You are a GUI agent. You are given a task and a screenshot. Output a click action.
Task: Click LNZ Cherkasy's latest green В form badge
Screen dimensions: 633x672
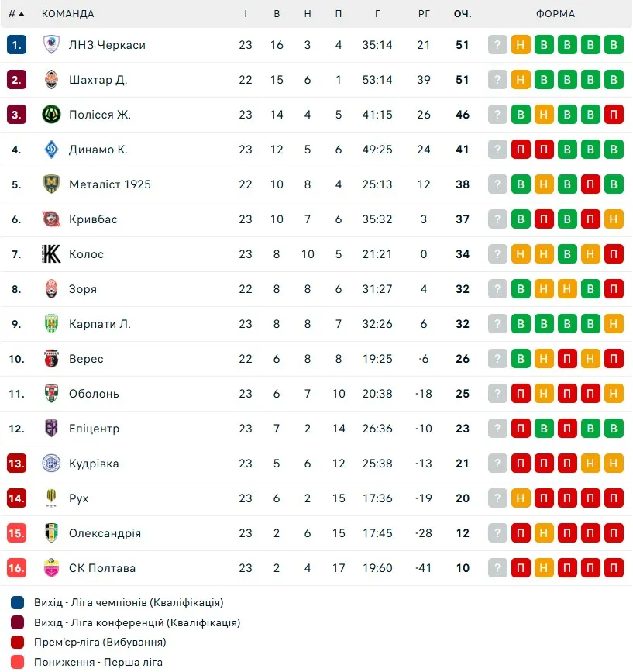(x=614, y=45)
